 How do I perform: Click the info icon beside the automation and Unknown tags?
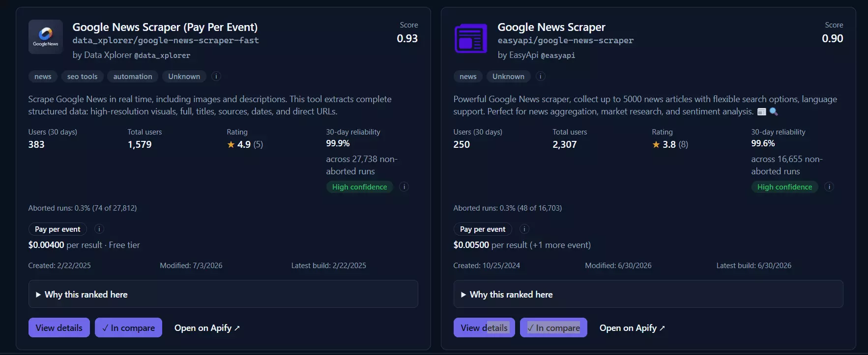coord(216,76)
